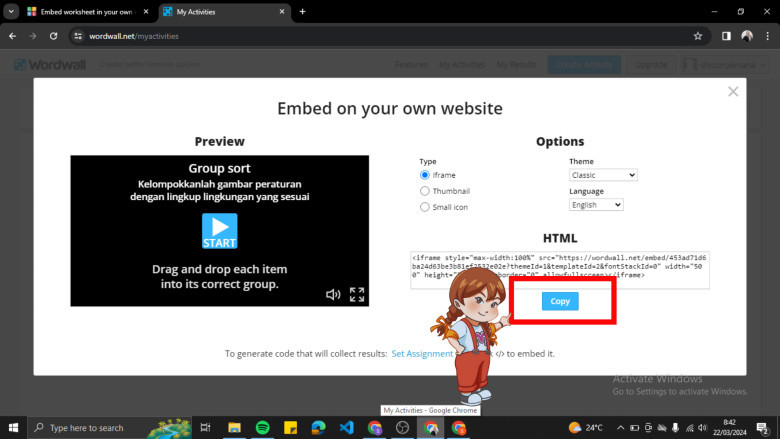Image resolution: width=780 pixels, height=439 pixels.
Task: Open the Language dropdown set to English
Action: [596, 205]
